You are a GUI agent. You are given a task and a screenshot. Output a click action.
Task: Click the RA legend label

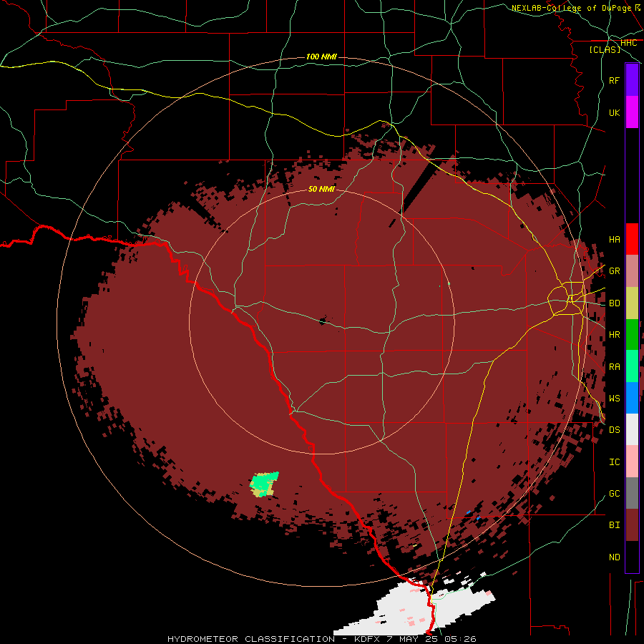(x=614, y=367)
